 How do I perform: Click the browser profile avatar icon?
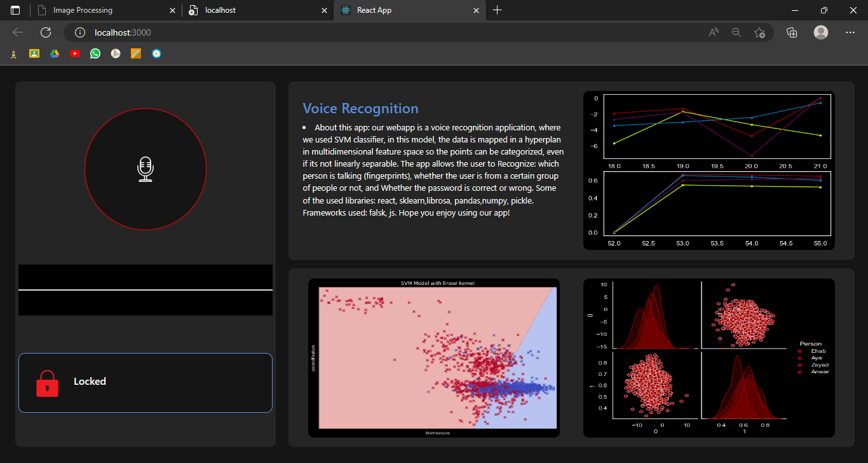point(820,32)
